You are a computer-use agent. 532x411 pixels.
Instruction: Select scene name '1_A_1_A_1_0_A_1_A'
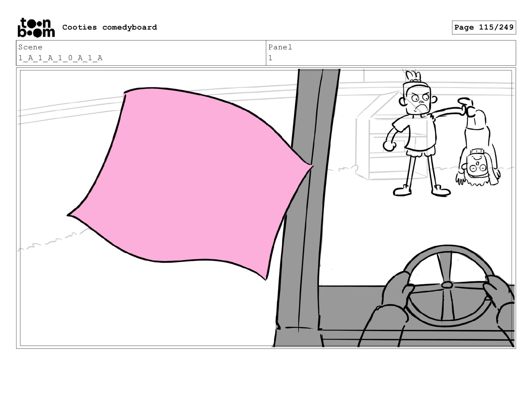[x=60, y=58]
